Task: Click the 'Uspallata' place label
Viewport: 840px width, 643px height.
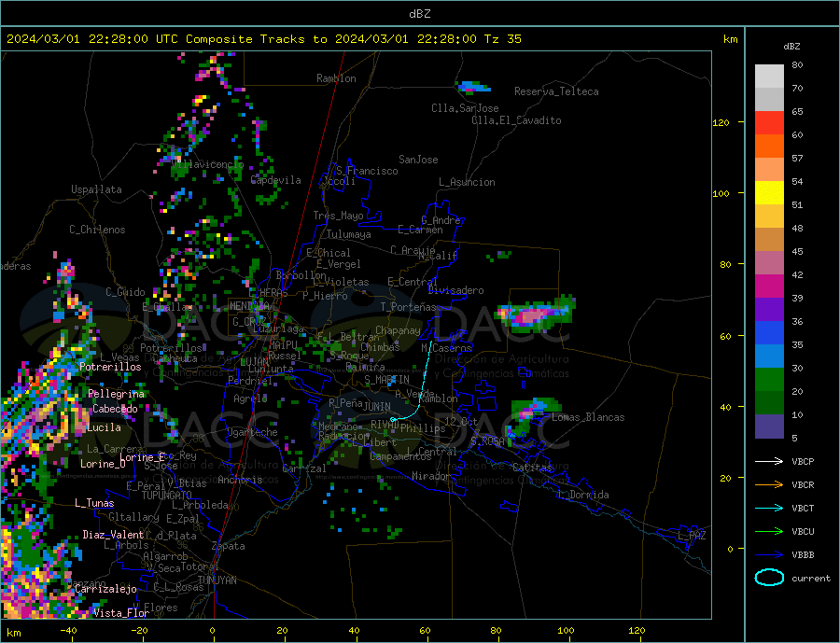Action: (96, 189)
